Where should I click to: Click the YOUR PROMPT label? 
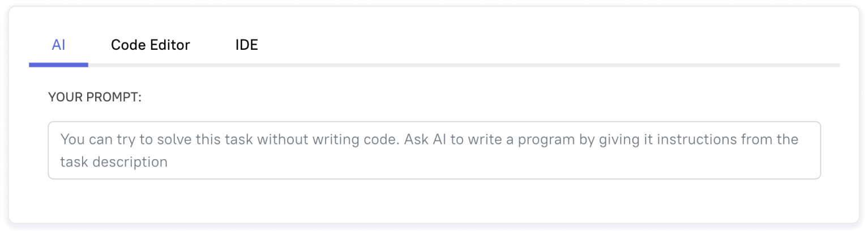tap(95, 97)
